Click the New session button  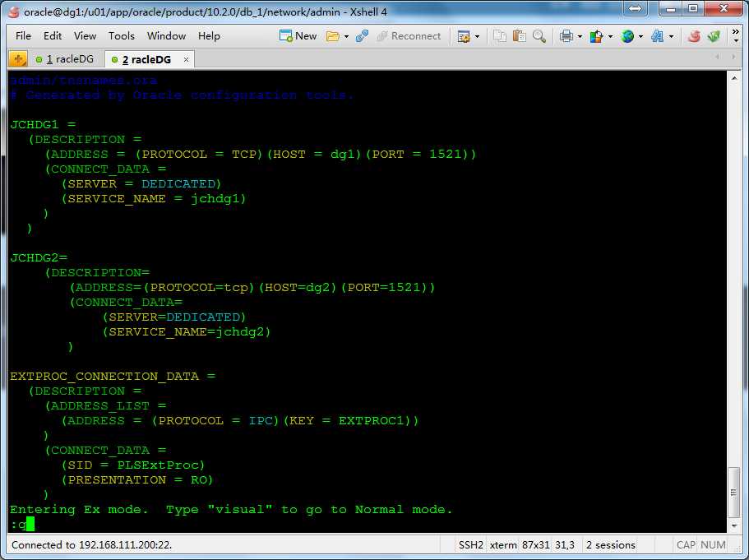(x=298, y=36)
